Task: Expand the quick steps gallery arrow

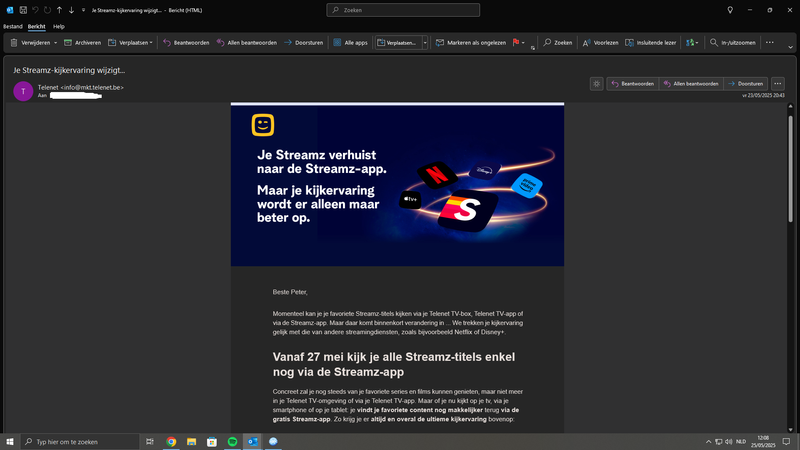Action: [x=425, y=43]
